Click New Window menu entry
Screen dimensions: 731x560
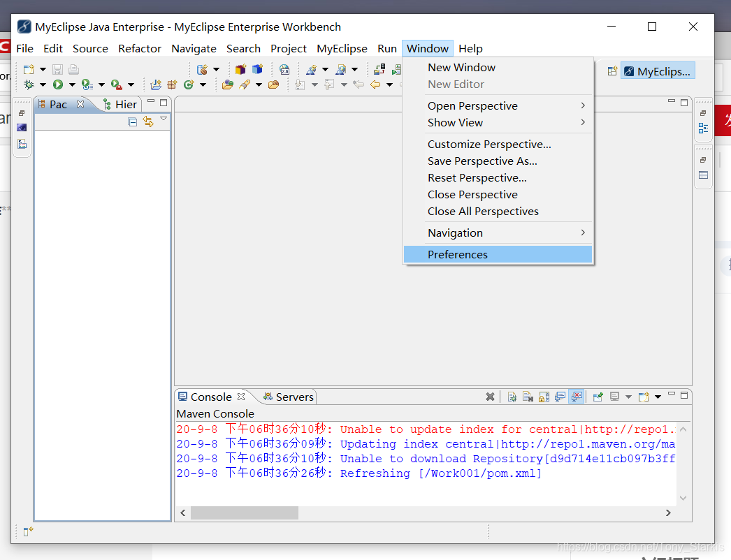click(x=498, y=68)
